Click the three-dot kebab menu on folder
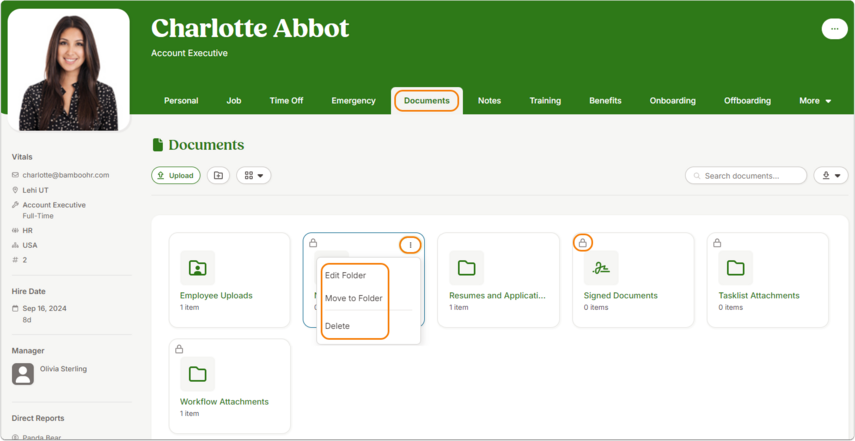Screen dimensions: 855x441 [411, 245]
